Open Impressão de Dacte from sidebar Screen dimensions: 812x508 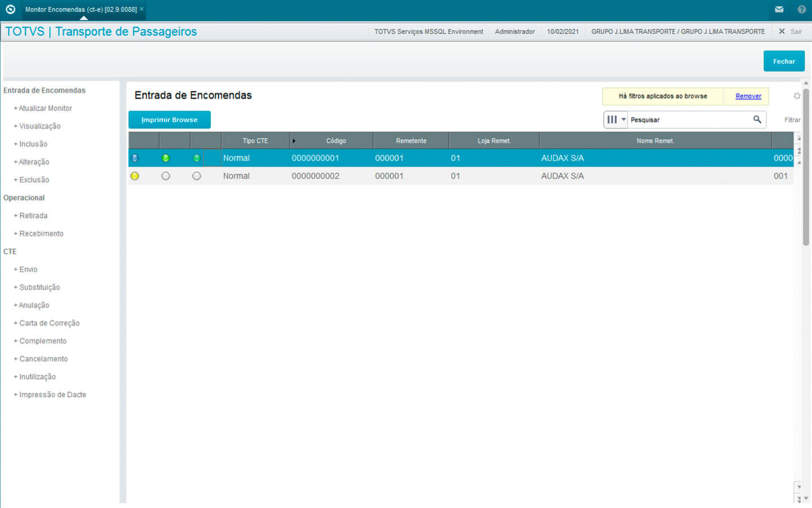click(52, 395)
